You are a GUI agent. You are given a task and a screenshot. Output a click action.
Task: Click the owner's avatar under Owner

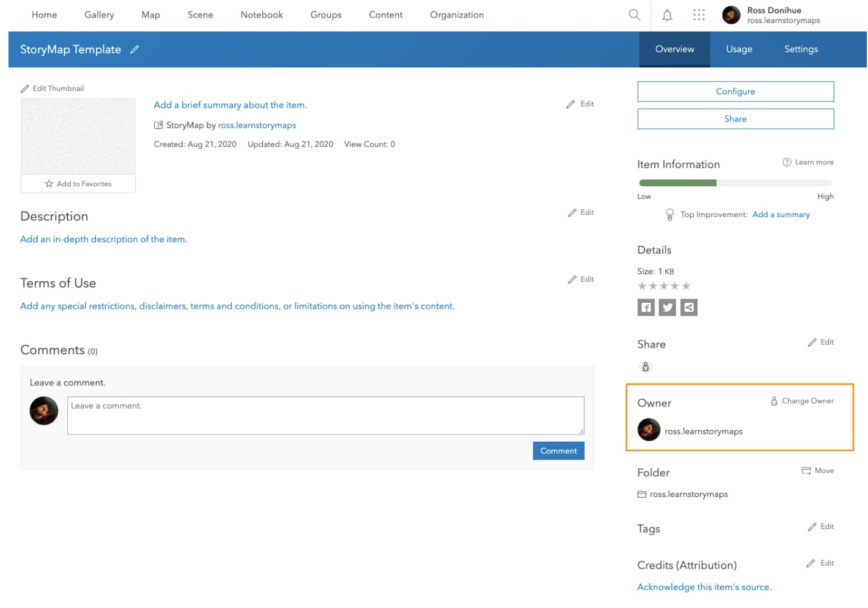point(649,430)
